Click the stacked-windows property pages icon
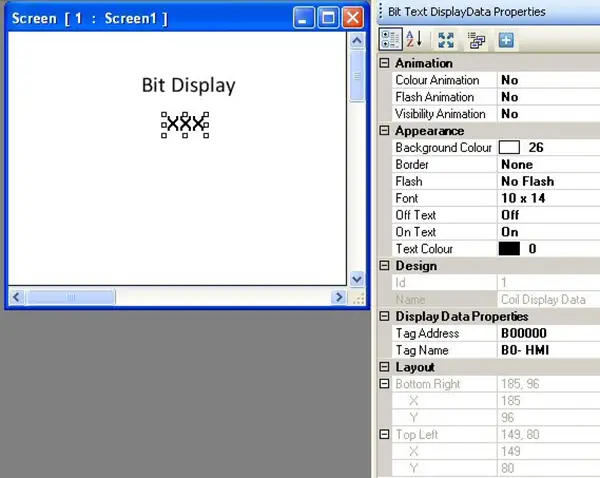 [476, 40]
